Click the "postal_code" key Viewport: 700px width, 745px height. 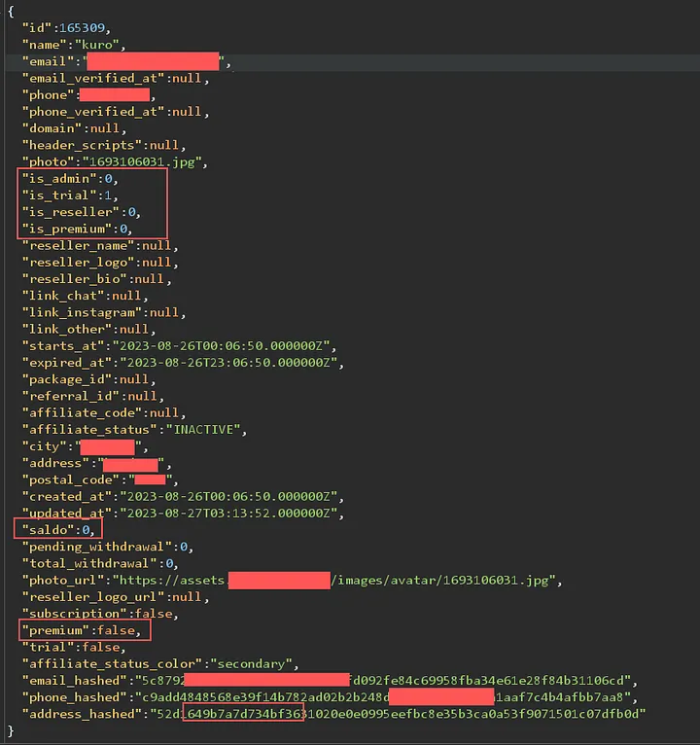tap(71, 479)
